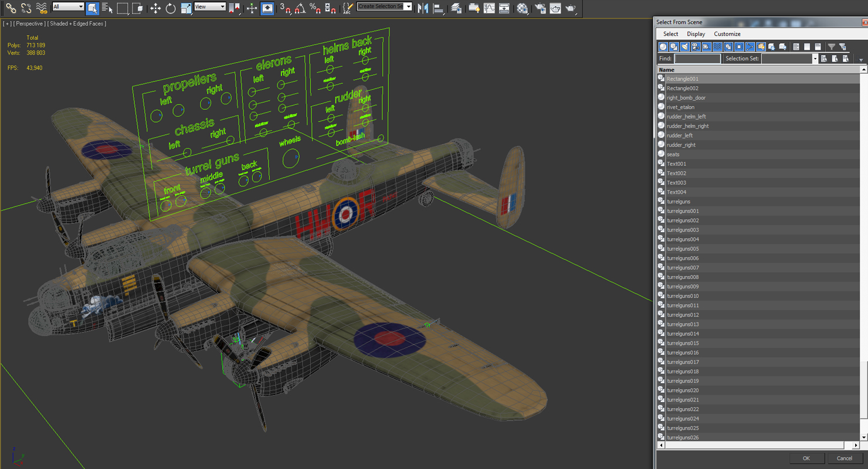868x469 pixels.
Task: Select the Link tool in main toolbar
Action: (x=11, y=8)
